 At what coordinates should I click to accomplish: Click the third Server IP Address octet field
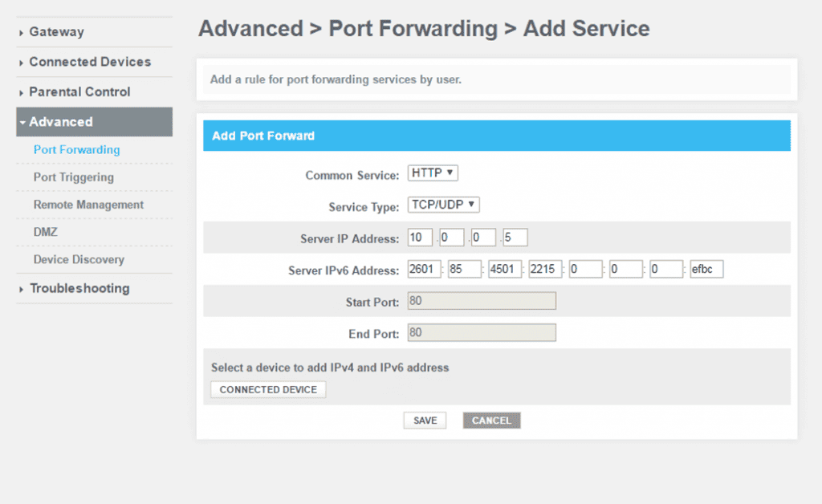tap(483, 238)
